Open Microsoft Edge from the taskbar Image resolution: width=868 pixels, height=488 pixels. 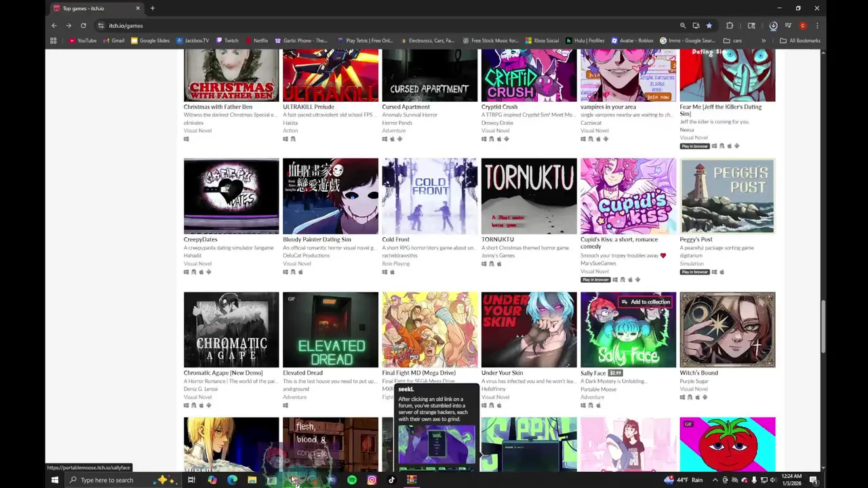(232, 480)
